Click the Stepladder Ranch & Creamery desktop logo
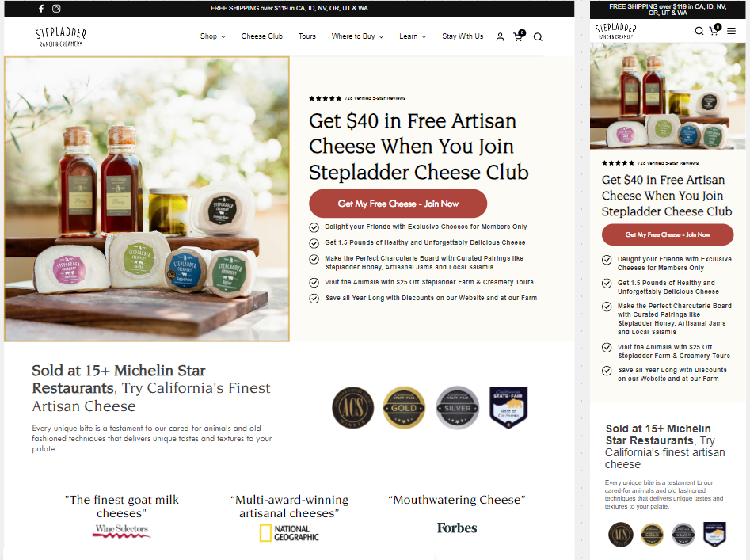Viewport: 750px width, 560px height. point(61,36)
